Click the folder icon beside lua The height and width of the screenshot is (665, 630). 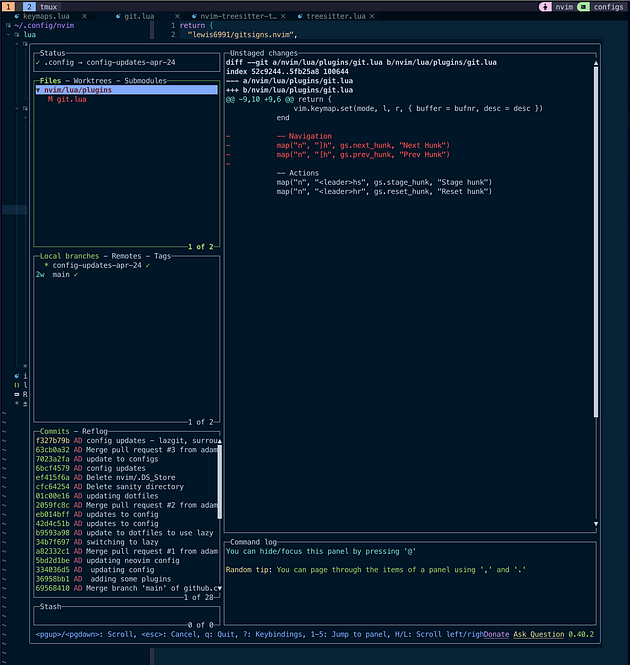click(x=17, y=35)
